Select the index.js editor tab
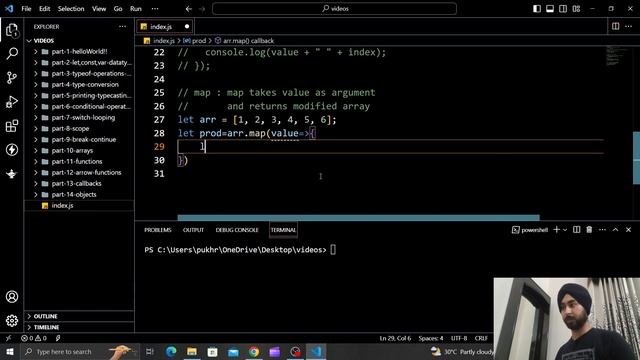 [164, 27]
